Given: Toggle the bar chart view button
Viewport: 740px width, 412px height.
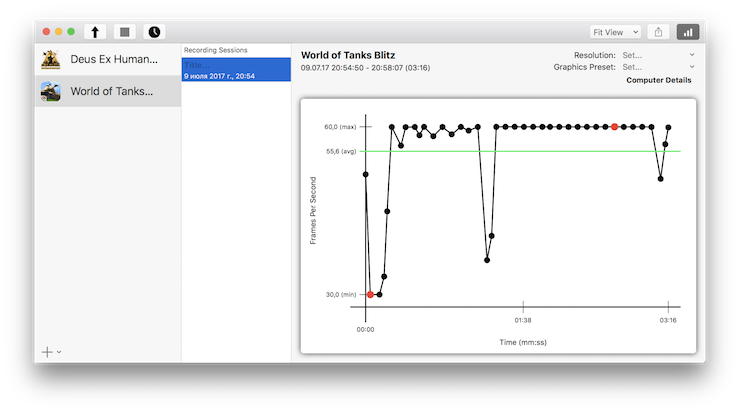Looking at the screenshot, I should coord(688,32).
